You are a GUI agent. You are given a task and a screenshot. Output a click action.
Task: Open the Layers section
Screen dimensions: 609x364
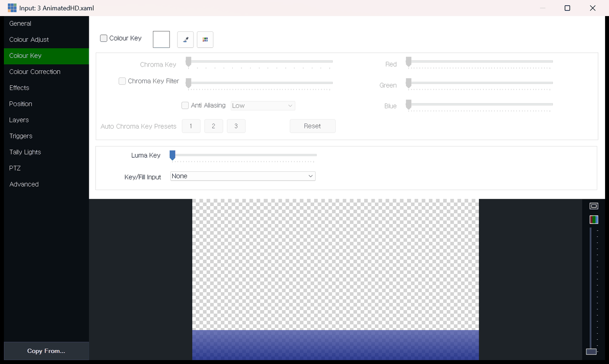[x=47, y=120]
